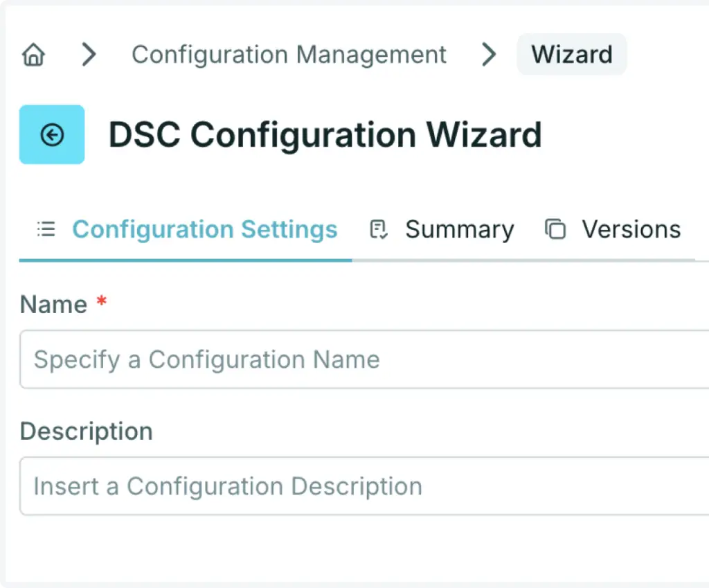709x588 pixels.
Task: Select the Configuration Settings tab
Action: (x=205, y=229)
